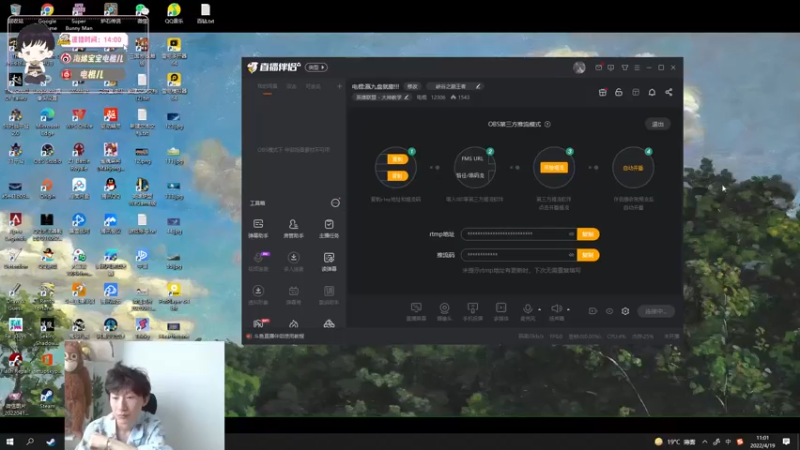Click the lower copy button in the step 1 circle
This screenshot has height=450, width=800.
click(x=397, y=176)
